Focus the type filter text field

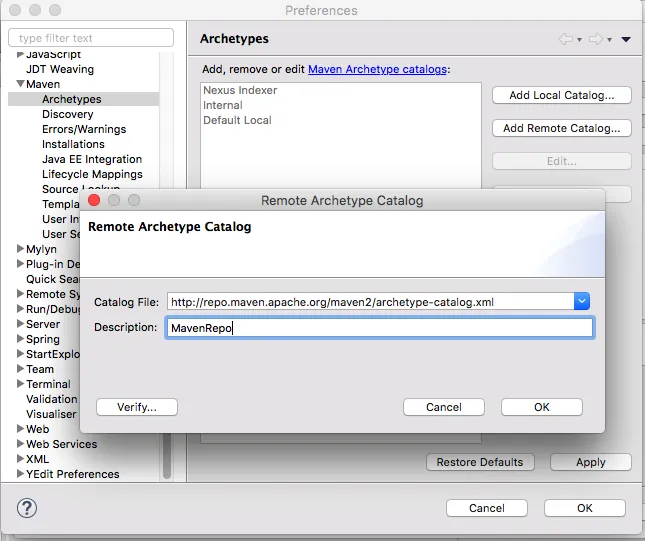pos(91,38)
